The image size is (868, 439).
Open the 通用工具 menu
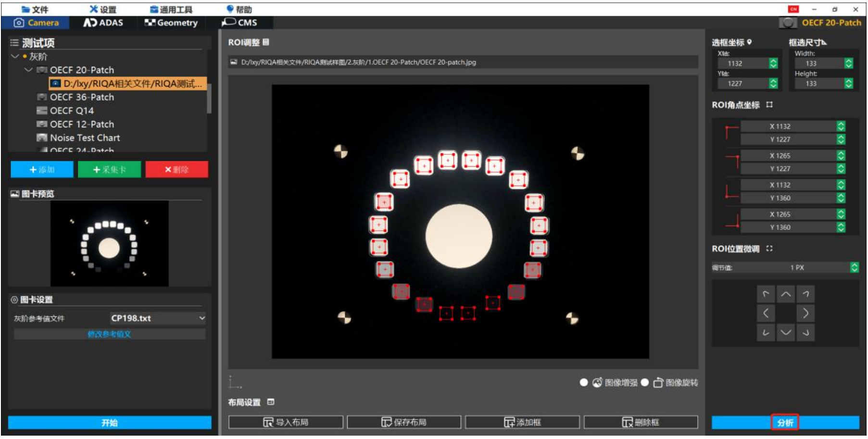click(171, 10)
